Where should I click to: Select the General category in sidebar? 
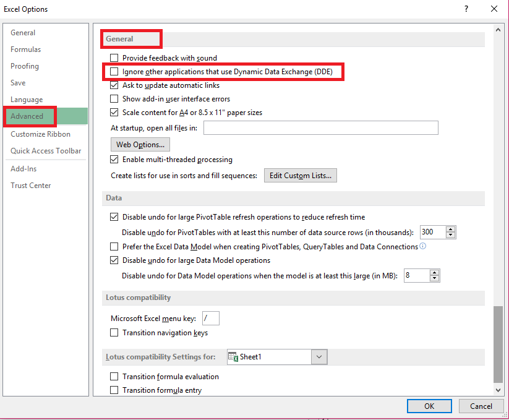pyautogui.click(x=23, y=33)
